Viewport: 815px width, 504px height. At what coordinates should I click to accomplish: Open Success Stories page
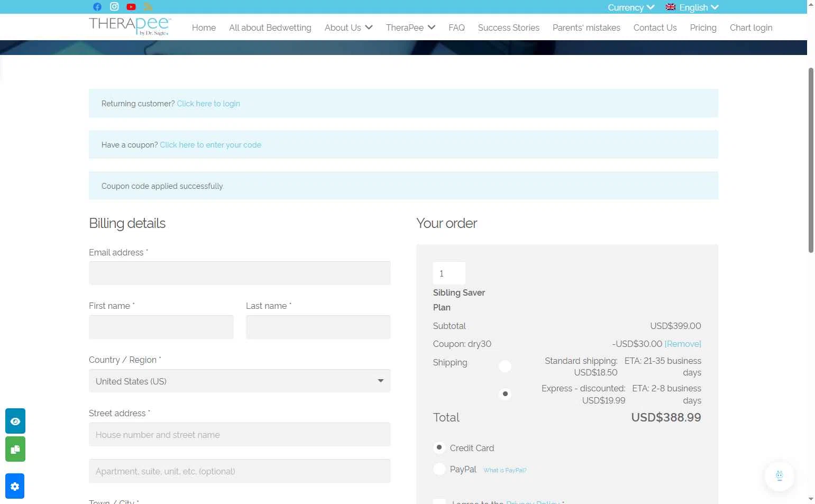point(509,28)
